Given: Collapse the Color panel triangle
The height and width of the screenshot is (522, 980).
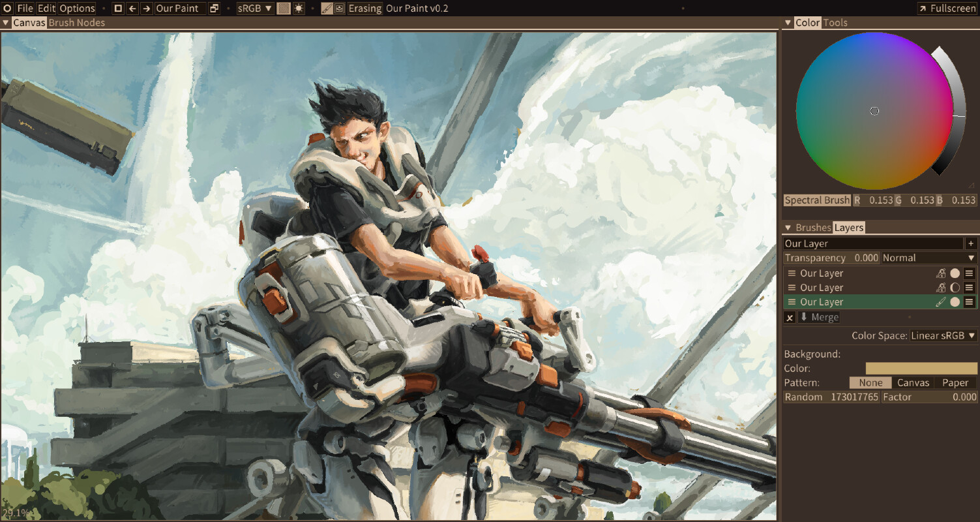Looking at the screenshot, I should point(788,23).
